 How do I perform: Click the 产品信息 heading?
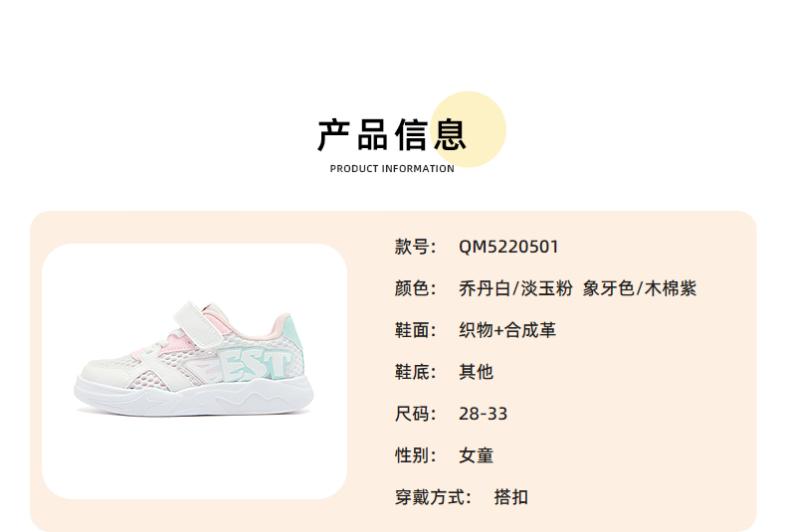[x=392, y=135]
